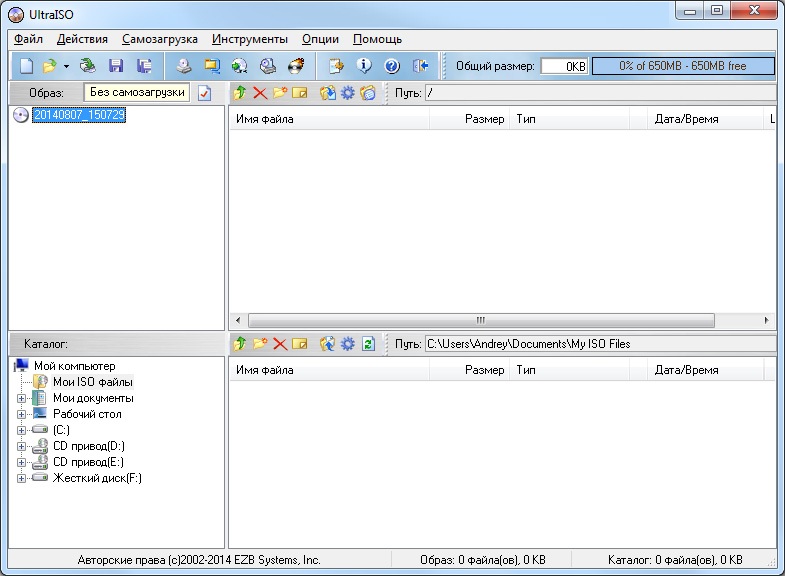This screenshot has width=785, height=576.
Task: Expand the Мои документы tree node
Action: [x=22, y=398]
